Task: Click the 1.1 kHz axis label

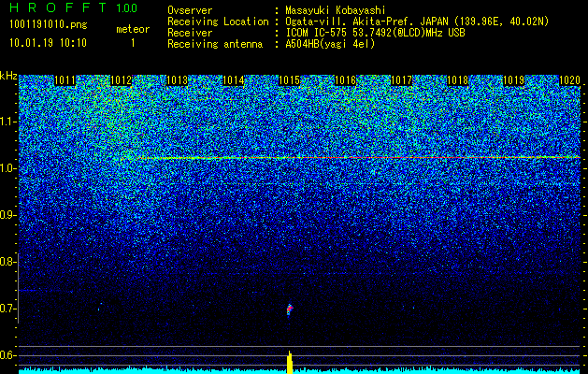Action: coord(7,122)
